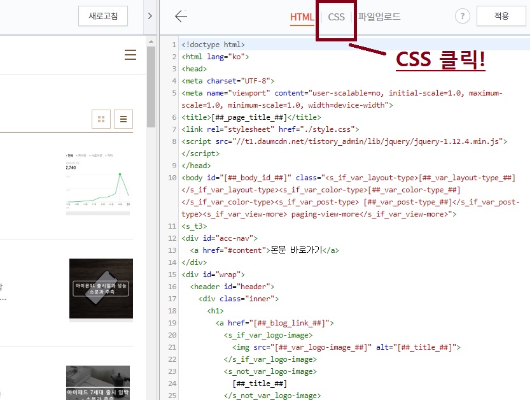Go back with the left arrow icon
The height and width of the screenshot is (400, 532).
181,16
